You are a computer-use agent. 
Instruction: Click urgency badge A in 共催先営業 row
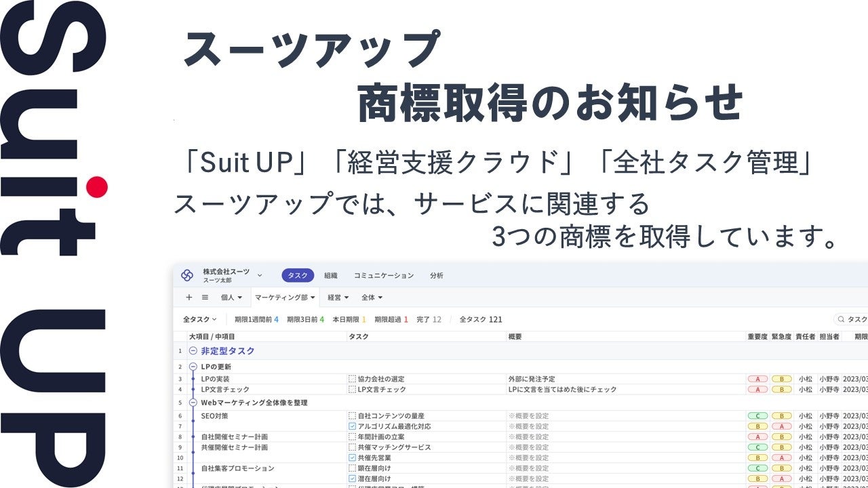781,458
